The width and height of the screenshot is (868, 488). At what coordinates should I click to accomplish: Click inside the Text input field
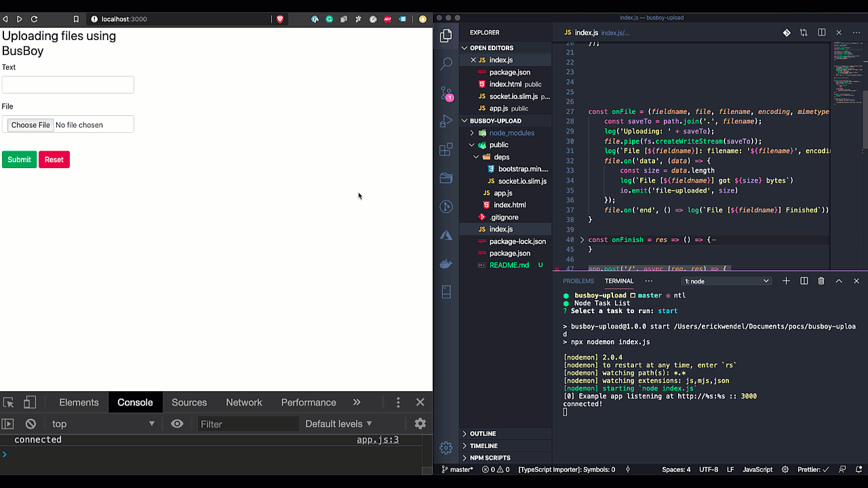click(68, 85)
